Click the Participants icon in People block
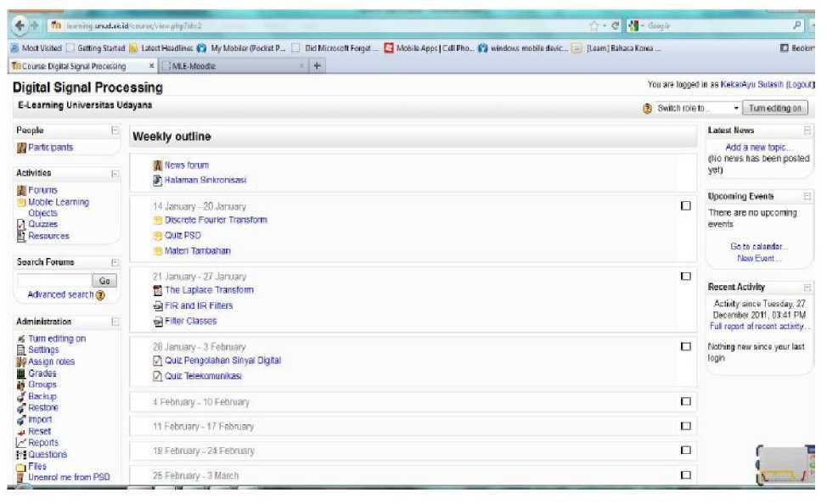The width and height of the screenshot is (827, 504). click(x=21, y=148)
